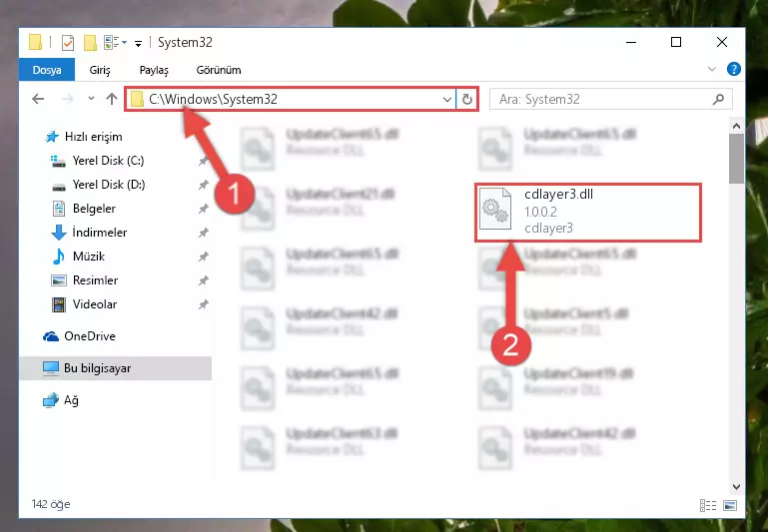The width and height of the screenshot is (768, 532).
Task: Maximize the System32 window
Action: 676,43
